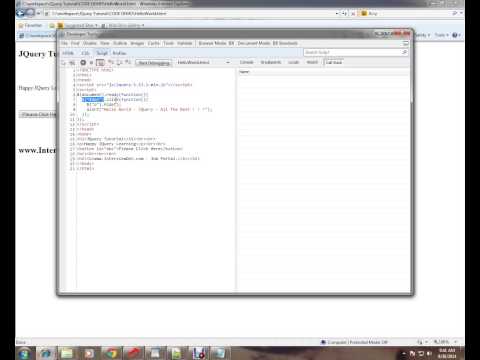Open the Cache menu in Developer Tools
Viewport: 480px width, 360px height.
click(x=154, y=43)
